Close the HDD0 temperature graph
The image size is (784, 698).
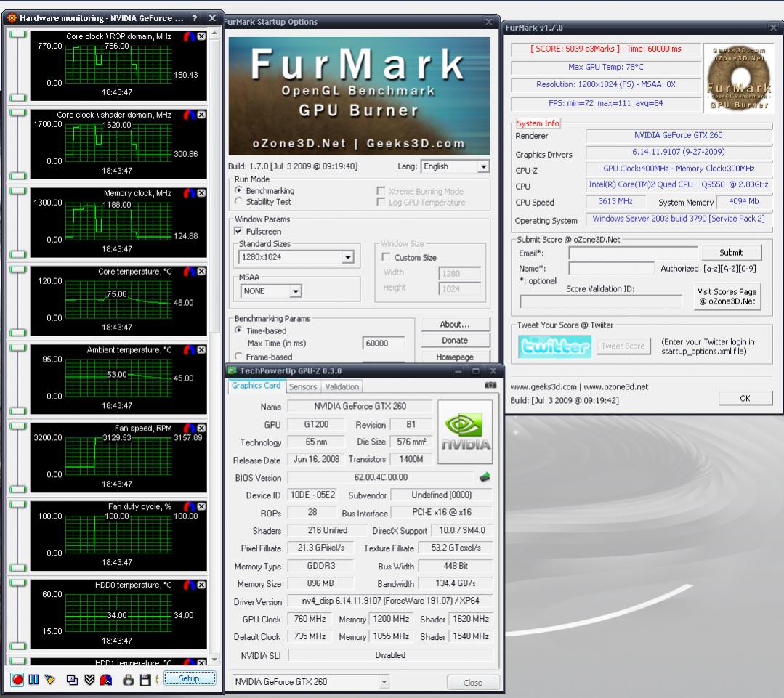tap(201, 585)
